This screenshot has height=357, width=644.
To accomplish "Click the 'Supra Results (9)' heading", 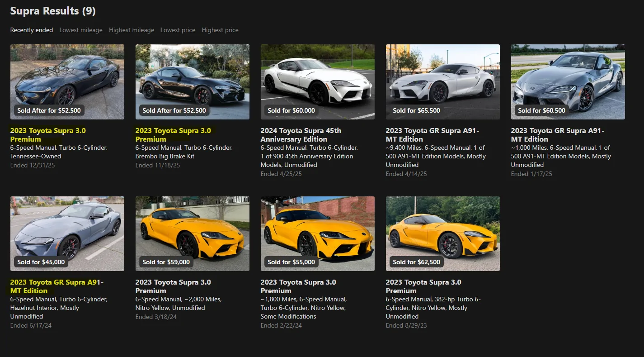I will coord(53,11).
